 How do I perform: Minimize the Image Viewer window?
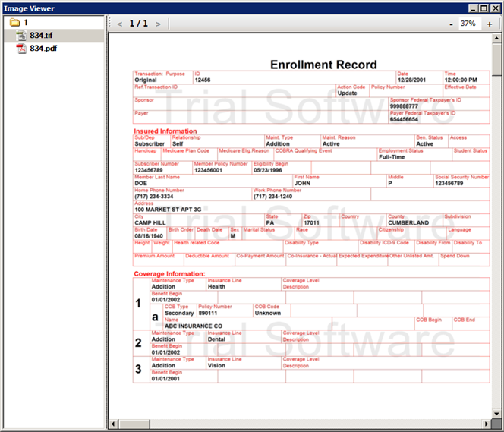[x=473, y=8]
